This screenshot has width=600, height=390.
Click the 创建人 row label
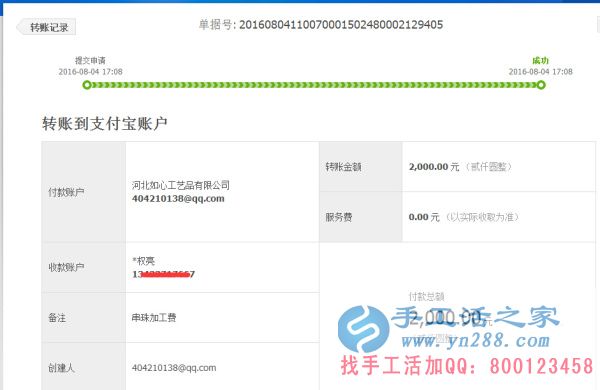click(61, 368)
